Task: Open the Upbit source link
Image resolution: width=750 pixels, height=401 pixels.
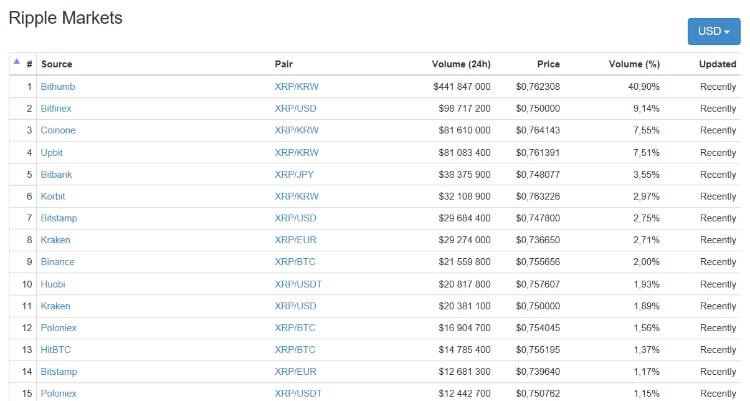Action: click(53, 152)
